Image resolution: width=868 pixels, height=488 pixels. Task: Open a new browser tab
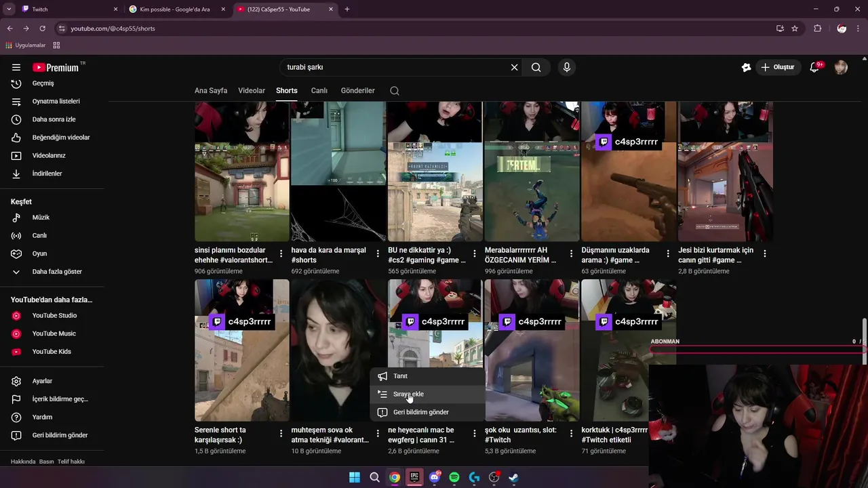click(347, 9)
